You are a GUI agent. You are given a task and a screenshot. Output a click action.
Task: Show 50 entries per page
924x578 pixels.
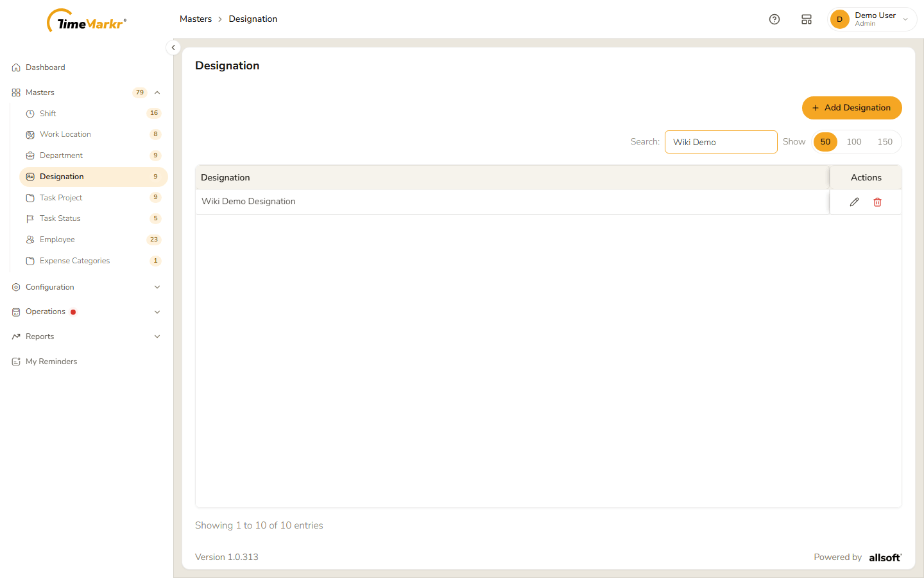click(825, 142)
